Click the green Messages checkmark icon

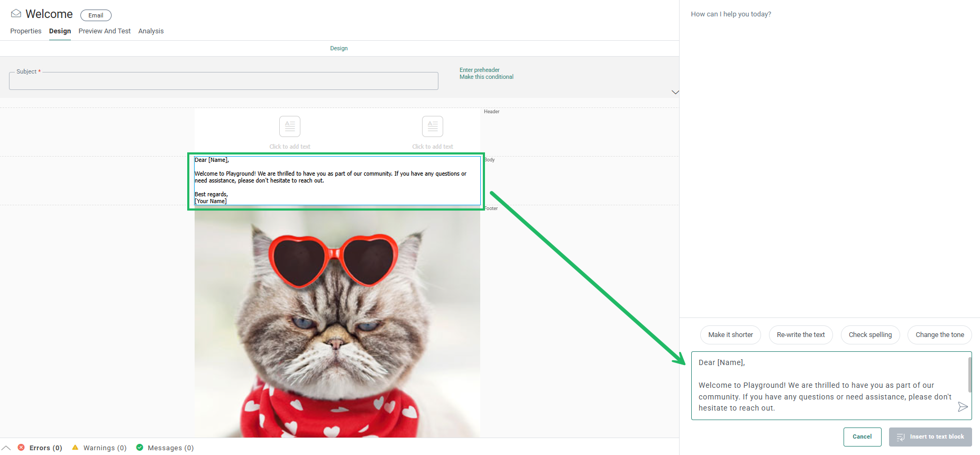pyautogui.click(x=140, y=448)
